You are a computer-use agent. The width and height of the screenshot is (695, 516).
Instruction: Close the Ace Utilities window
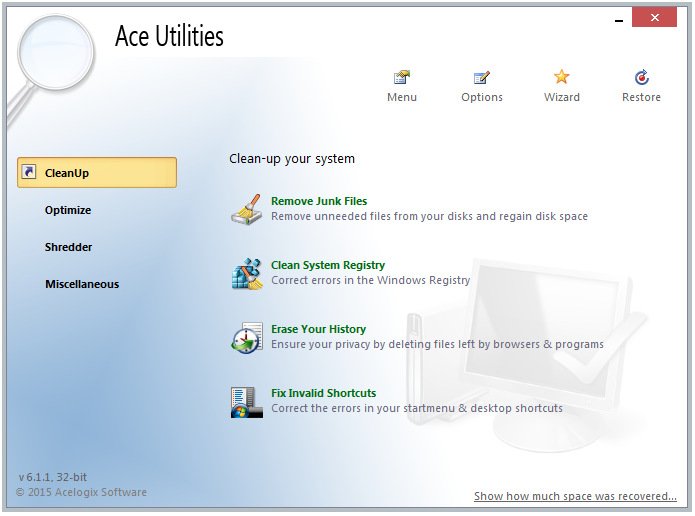(654, 18)
